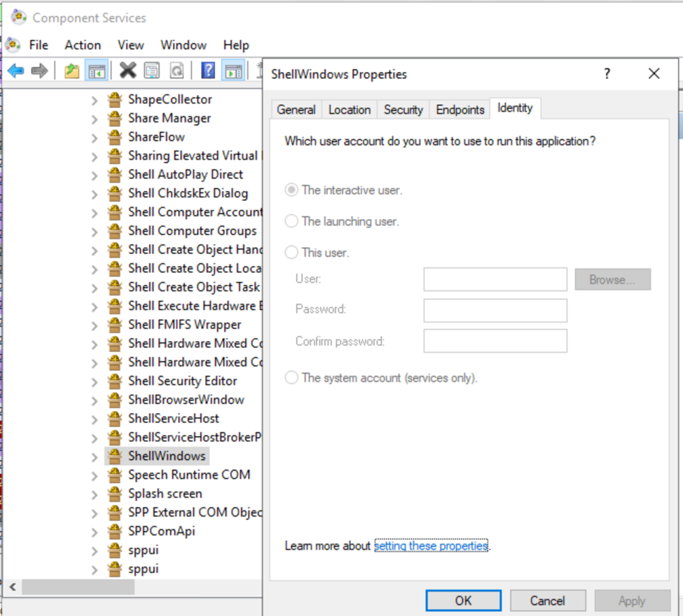Click in the Password input field
The width and height of the screenshot is (683, 616).
click(495, 310)
